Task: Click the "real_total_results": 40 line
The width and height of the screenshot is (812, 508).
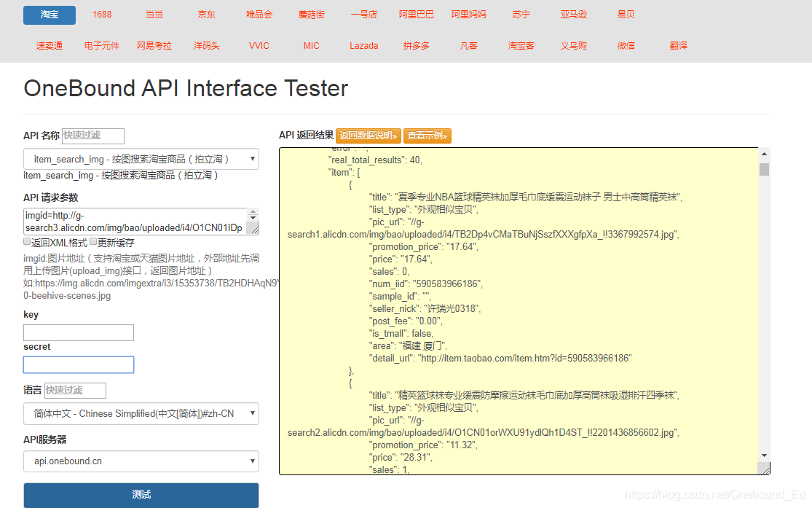Action: (375, 160)
